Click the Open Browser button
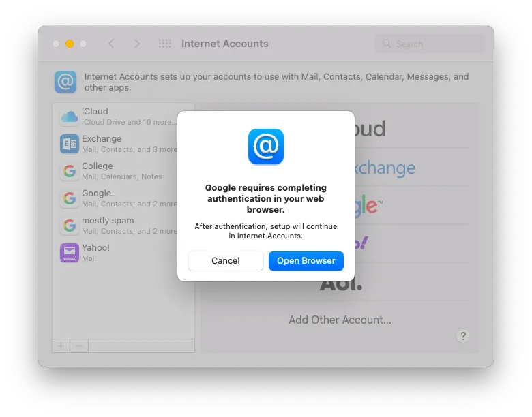 point(306,261)
